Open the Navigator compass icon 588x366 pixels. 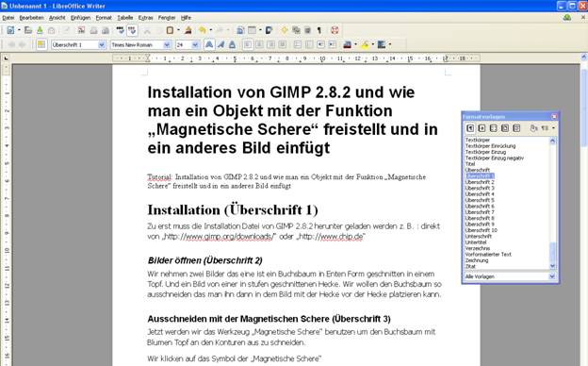(x=285, y=30)
